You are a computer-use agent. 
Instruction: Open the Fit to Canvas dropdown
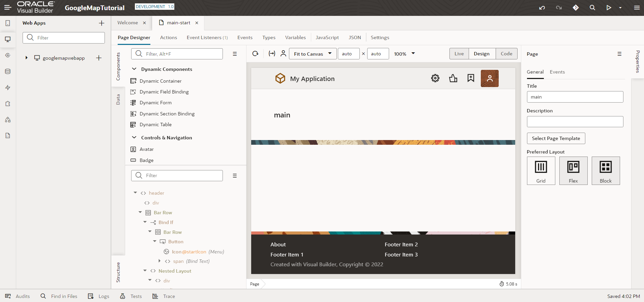click(313, 54)
